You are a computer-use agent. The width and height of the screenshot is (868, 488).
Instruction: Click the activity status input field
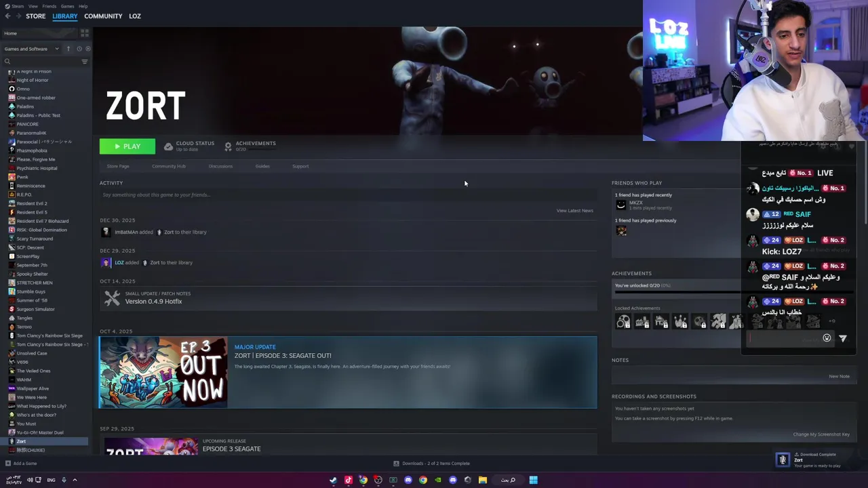coord(348,195)
